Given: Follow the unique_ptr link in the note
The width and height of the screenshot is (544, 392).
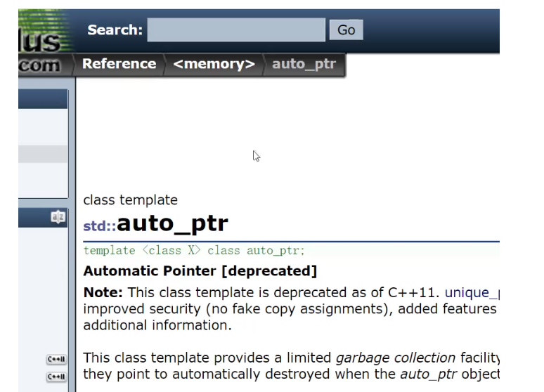Looking at the screenshot, I should click(472, 293).
